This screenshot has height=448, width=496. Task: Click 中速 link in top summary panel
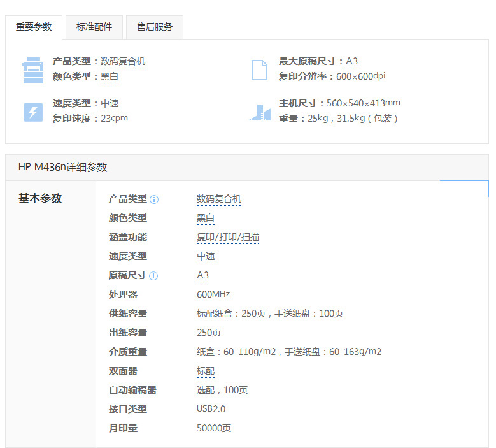click(110, 104)
